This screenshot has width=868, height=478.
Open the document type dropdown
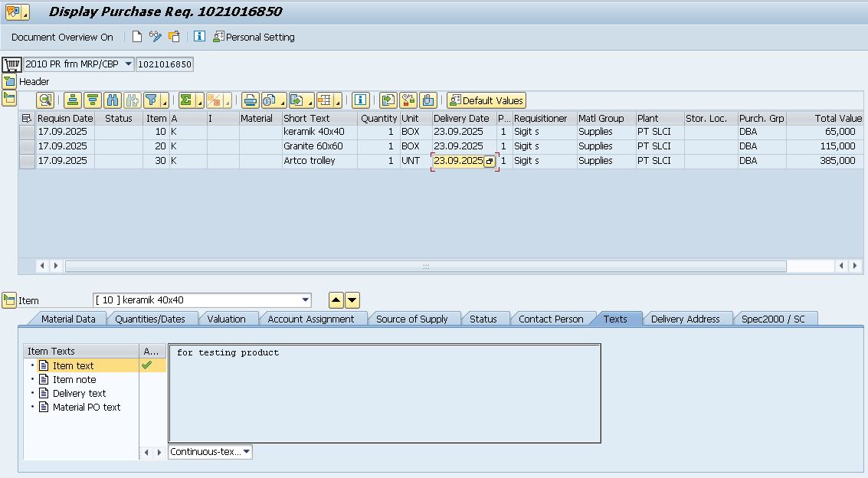coord(127,64)
